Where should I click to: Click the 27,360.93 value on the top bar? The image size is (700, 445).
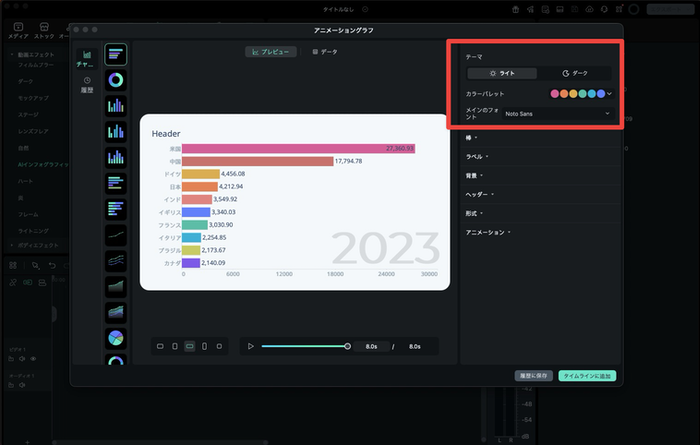pyautogui.click(x=400, y=148)
